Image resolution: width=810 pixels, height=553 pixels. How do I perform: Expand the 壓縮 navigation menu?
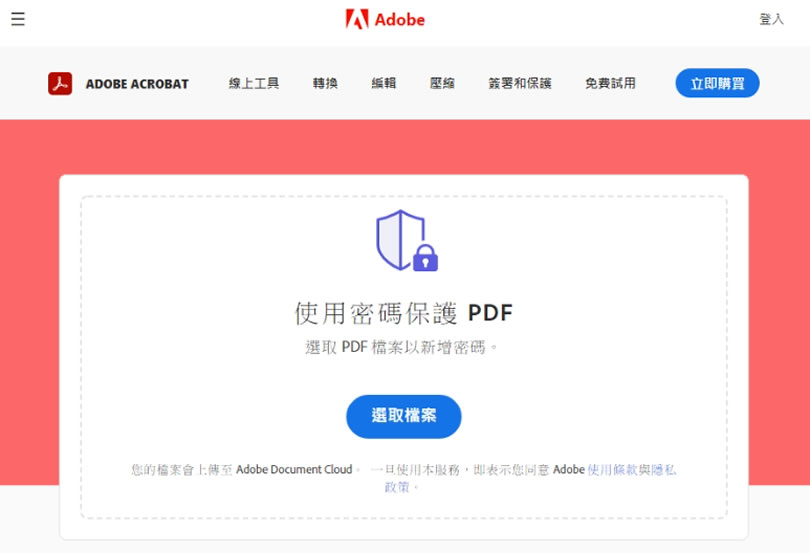tap(442, 84)
